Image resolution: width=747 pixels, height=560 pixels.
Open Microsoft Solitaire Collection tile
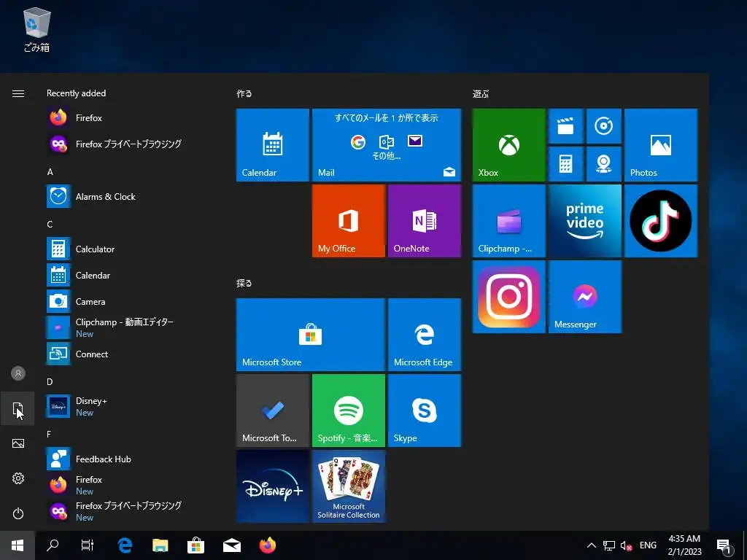[x=348, y=486]
